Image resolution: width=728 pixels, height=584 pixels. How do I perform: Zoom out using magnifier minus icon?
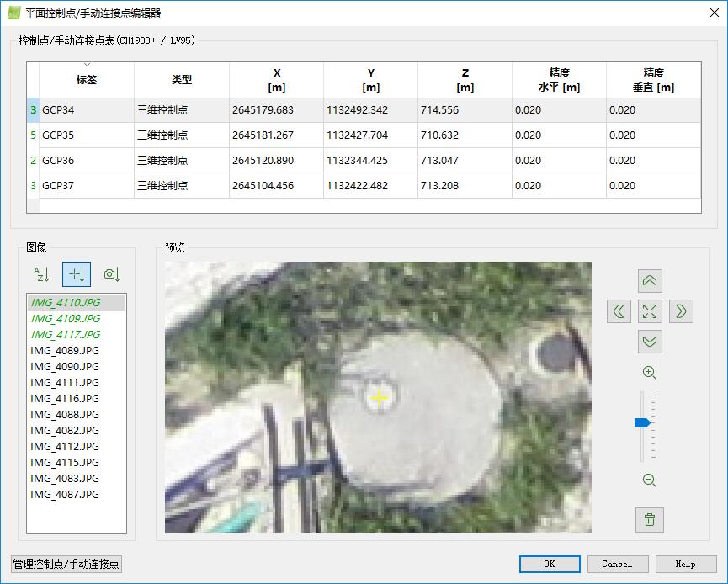(649, 480)
